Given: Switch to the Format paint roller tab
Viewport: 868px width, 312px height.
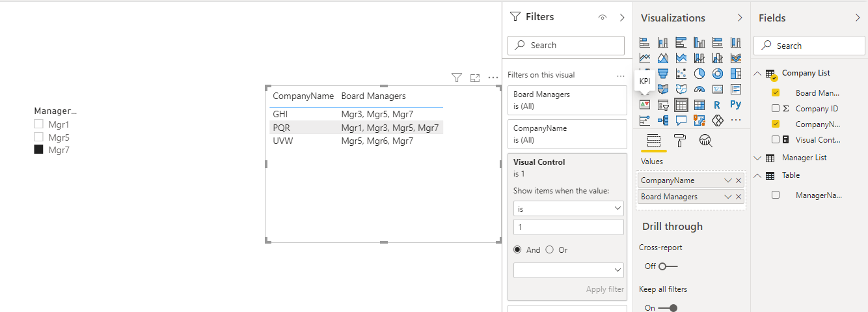Looking at the screenshot, I should click(x=679, y=141).
